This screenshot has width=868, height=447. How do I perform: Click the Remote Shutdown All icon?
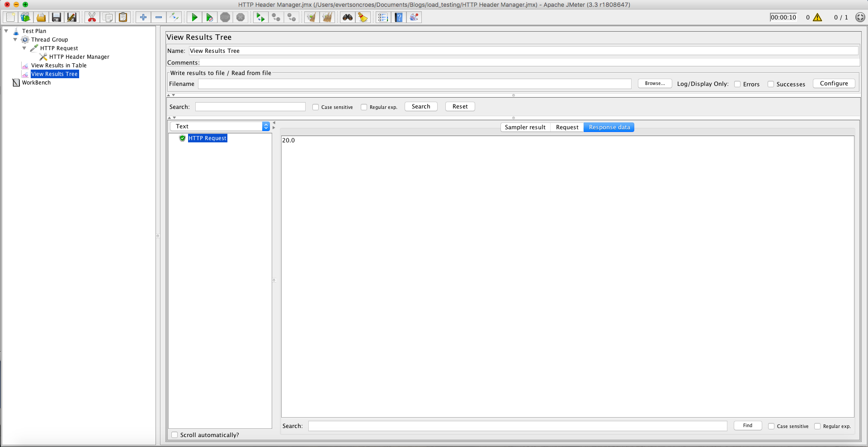click(291, 17)
